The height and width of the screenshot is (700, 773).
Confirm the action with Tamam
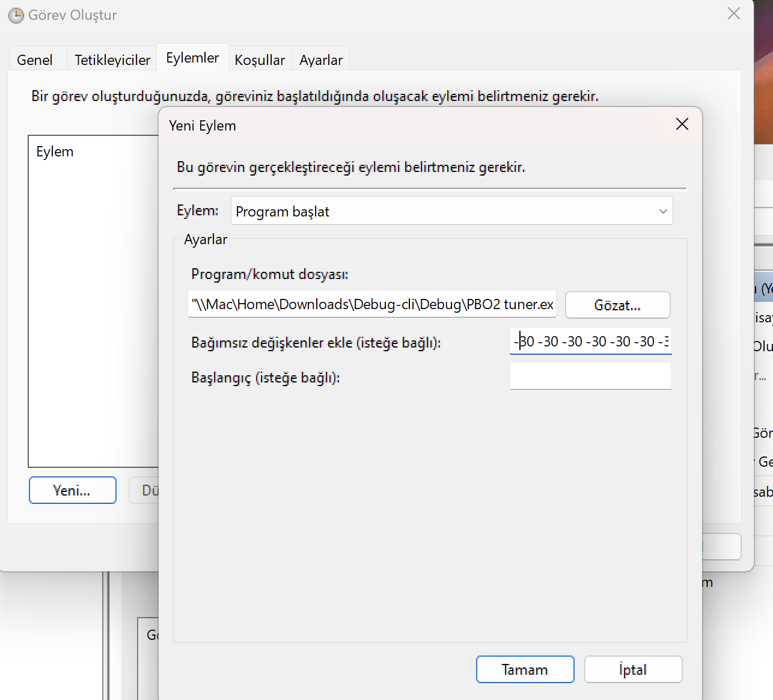point(525,669)
